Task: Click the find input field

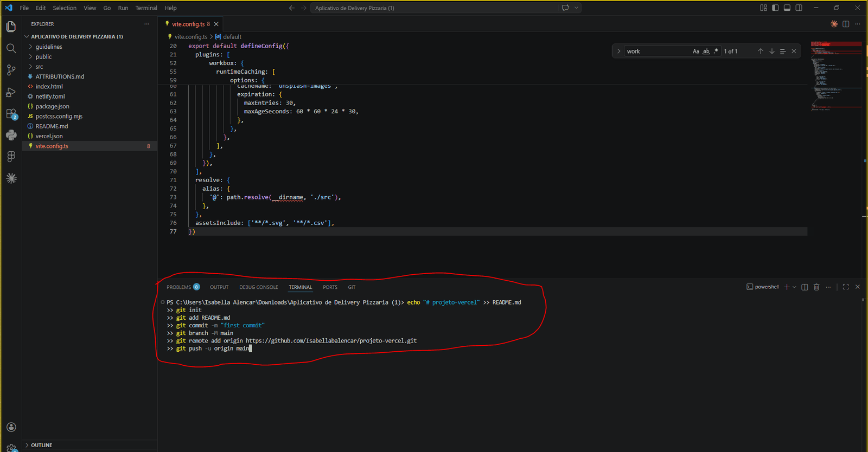Action: 656,51
